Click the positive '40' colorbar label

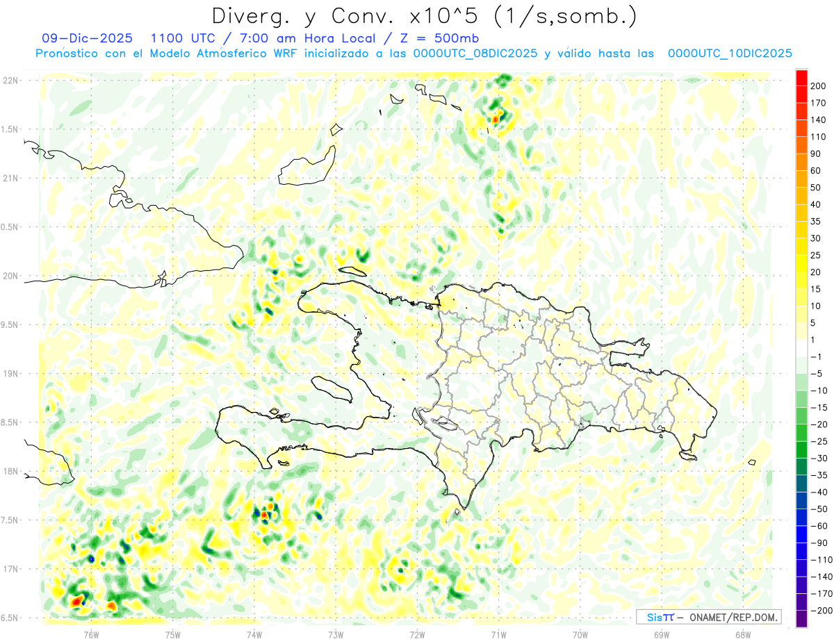816,204
